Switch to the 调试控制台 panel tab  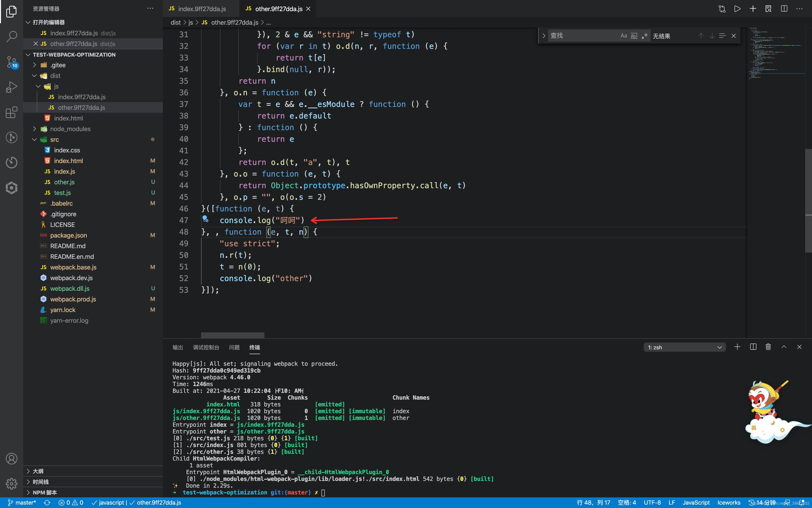click(206, 347)
